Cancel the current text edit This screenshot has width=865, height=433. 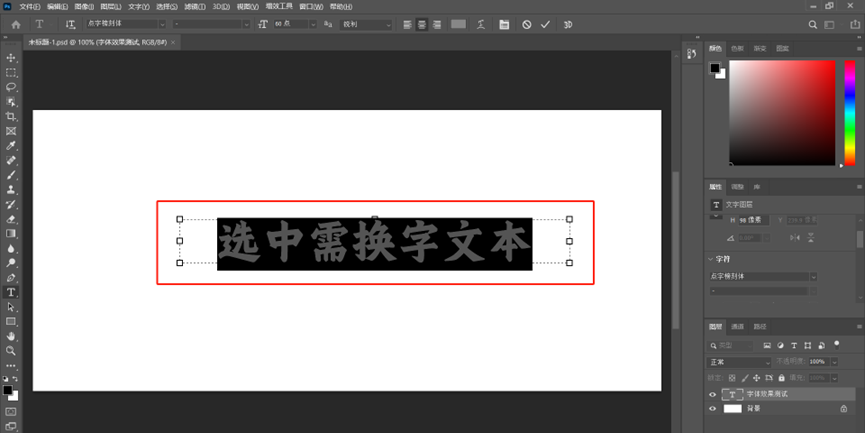coord(527,24)
